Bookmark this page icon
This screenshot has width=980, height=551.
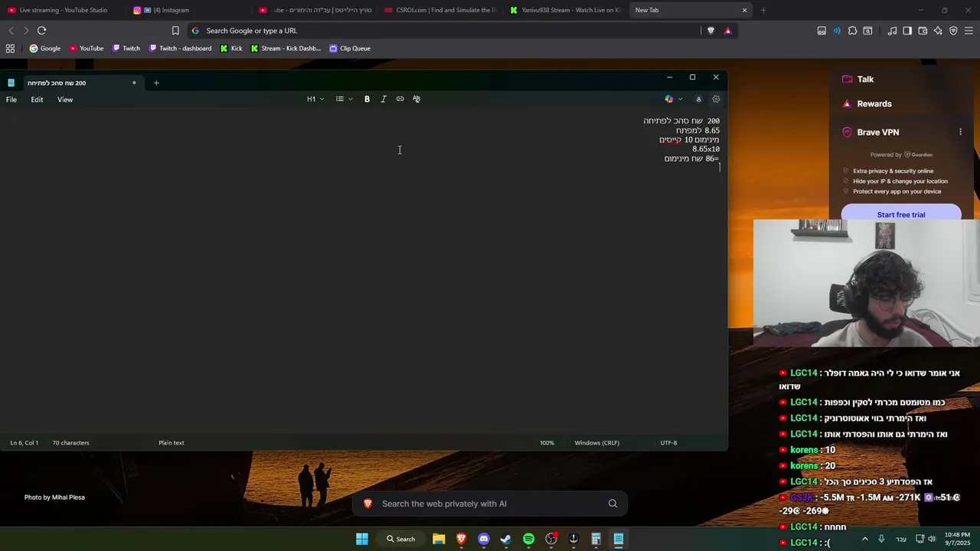tap(175, 31)
